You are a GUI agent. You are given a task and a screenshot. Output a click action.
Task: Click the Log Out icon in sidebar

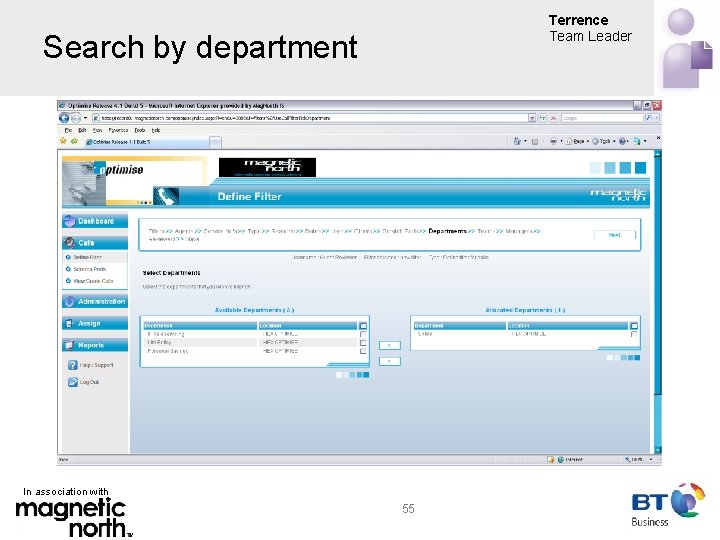73,382
